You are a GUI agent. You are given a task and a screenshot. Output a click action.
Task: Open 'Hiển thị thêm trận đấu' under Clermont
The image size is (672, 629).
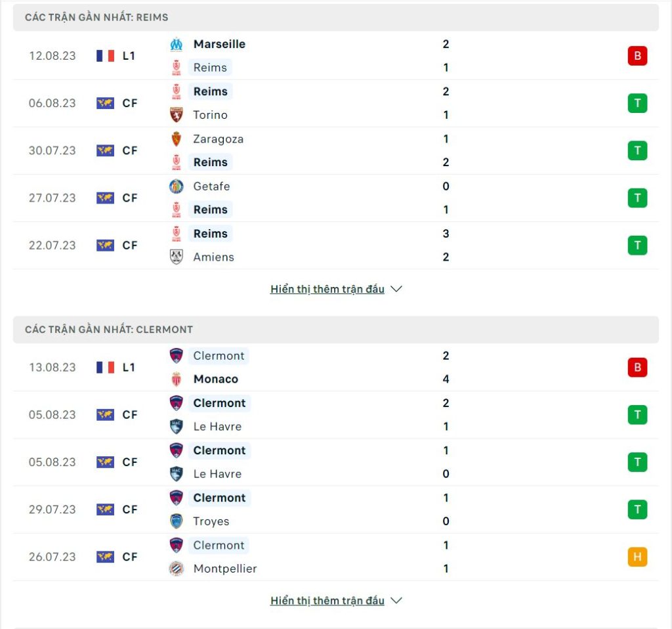pos(327,601)
